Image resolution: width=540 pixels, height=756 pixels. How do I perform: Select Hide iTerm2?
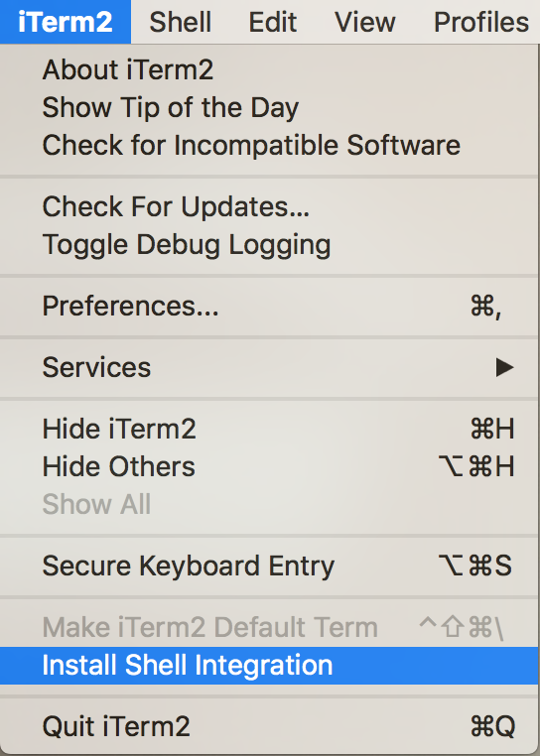(270, 429)
